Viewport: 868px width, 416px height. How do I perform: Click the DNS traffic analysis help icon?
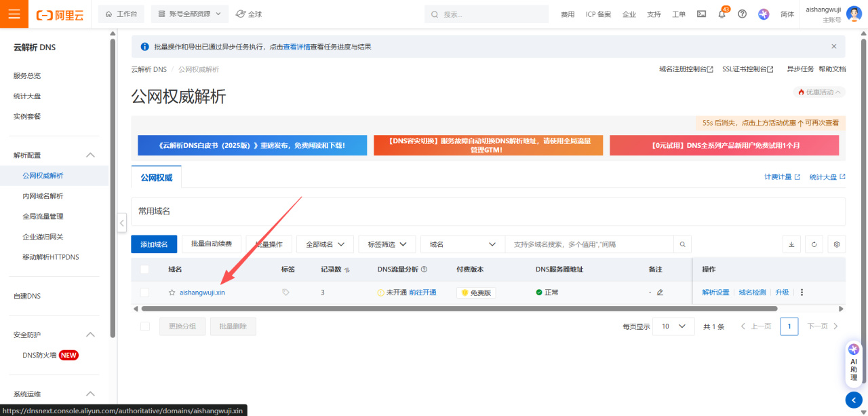coord(425,269)
